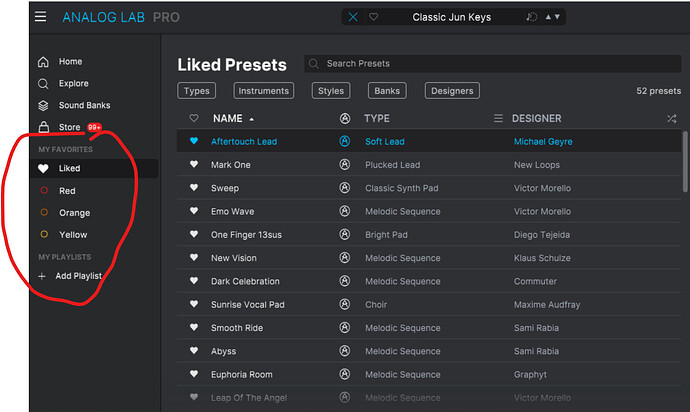
Task: Select the next preset with down arrow
Action: click(x=557, y=17)
